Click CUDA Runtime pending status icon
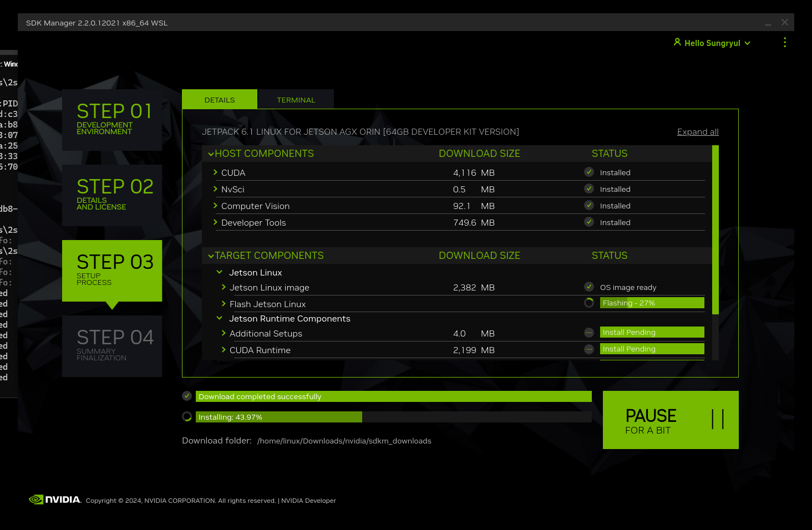The width and height of the screenshot is (812, 530). [x=589, y=349]
